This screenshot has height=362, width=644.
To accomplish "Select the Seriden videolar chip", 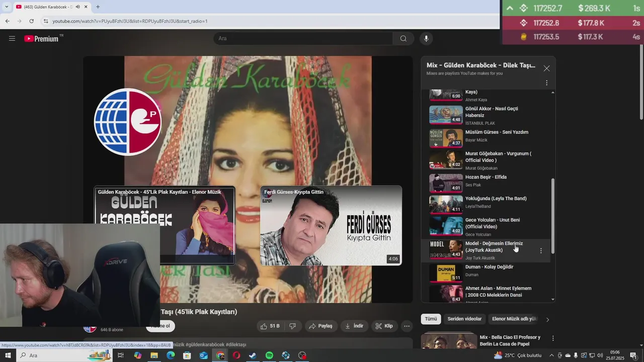I will tap(464, 319).
